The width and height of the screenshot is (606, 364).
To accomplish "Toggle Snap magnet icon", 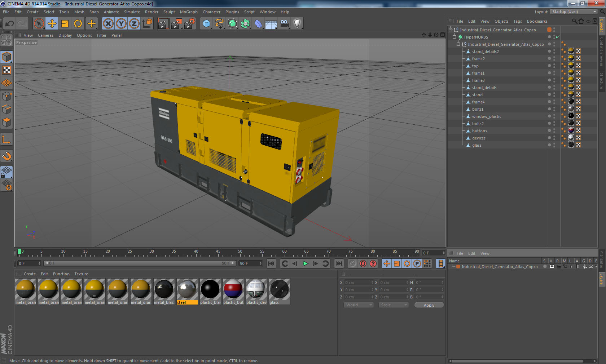I will 7,156.
